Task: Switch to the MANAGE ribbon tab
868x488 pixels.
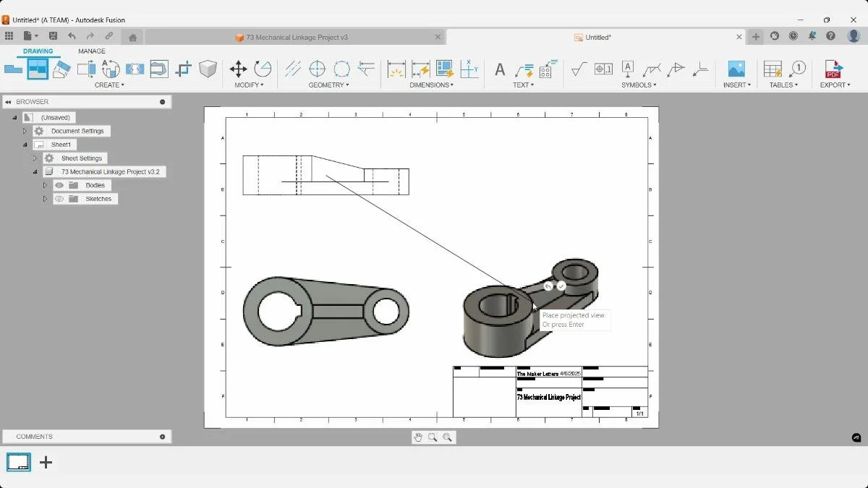Action: pos(92,51)
